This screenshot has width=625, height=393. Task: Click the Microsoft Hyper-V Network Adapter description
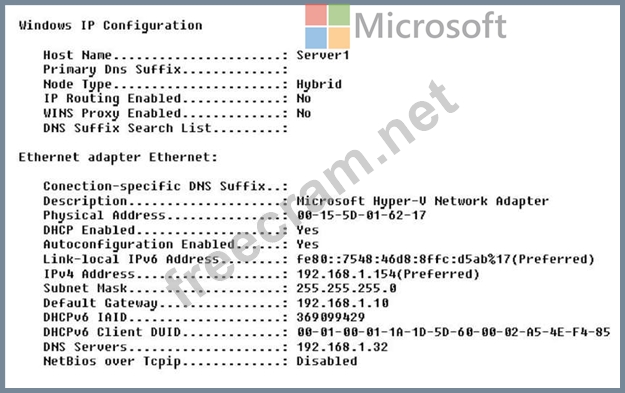coord(423,201)
